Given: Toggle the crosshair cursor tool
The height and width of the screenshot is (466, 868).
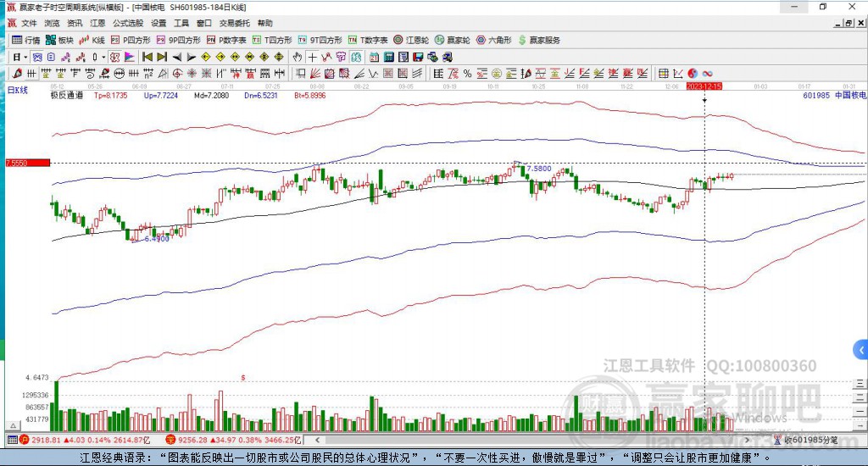Looking at the screenshot, I should coord(312,57).
